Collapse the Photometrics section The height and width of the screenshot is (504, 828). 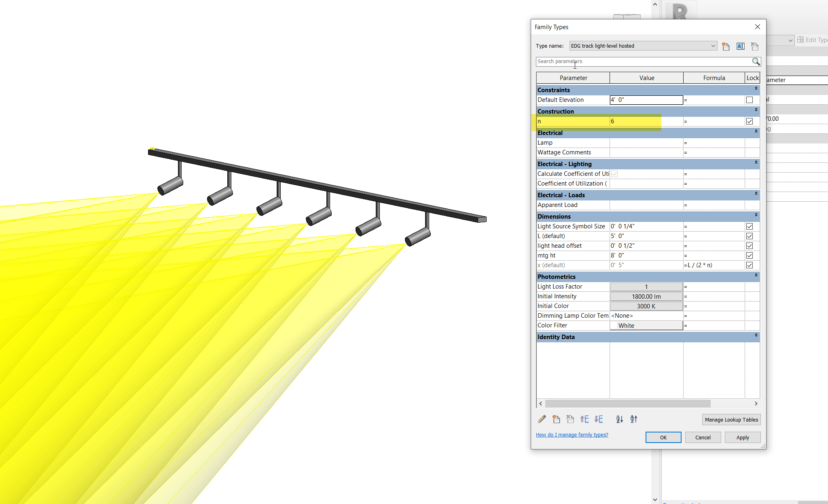coord(756,276)
